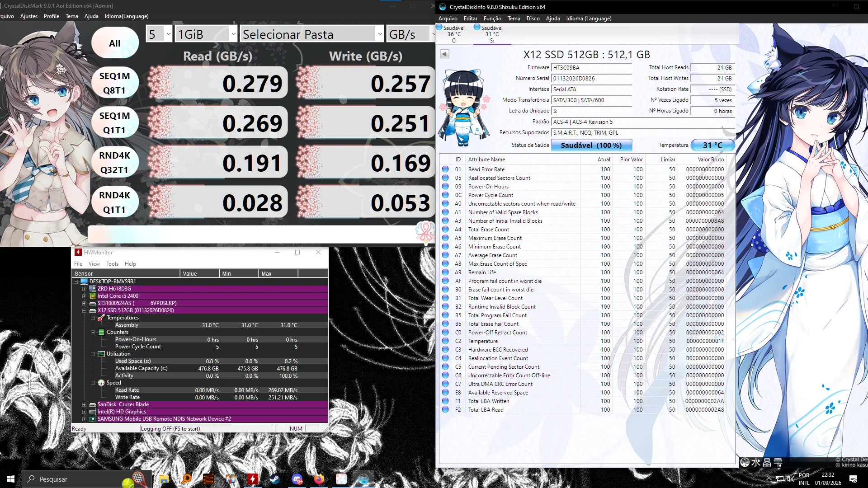Click the 31 °C temperature button

(x=712, y=145)
